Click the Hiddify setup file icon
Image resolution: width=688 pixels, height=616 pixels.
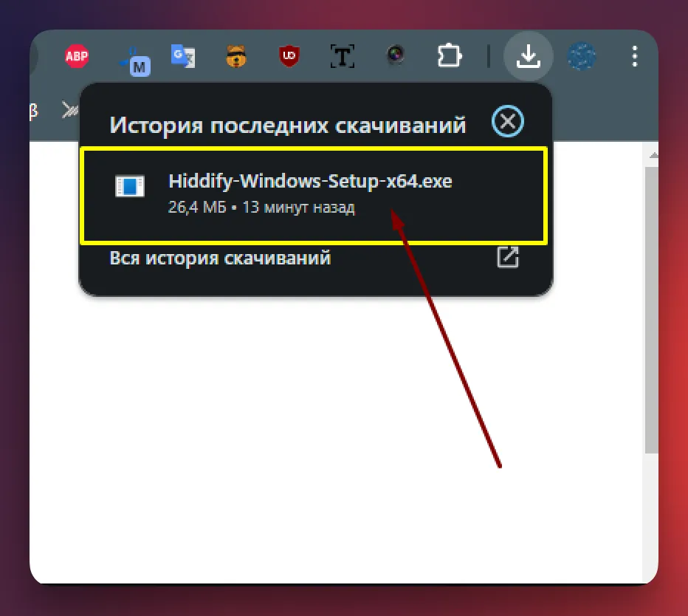pos(130,186)
